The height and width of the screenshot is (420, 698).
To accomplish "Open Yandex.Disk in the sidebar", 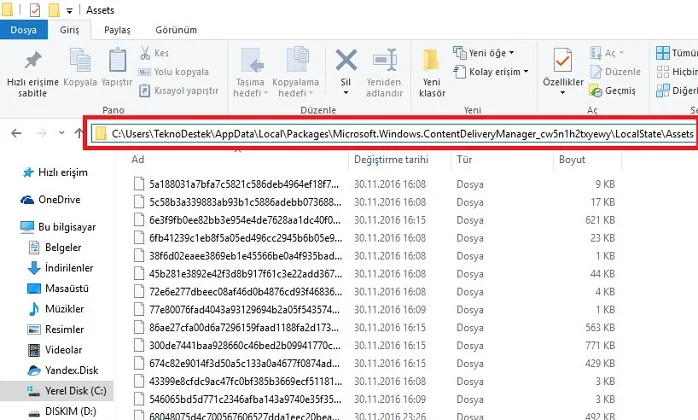I will 63,370.
